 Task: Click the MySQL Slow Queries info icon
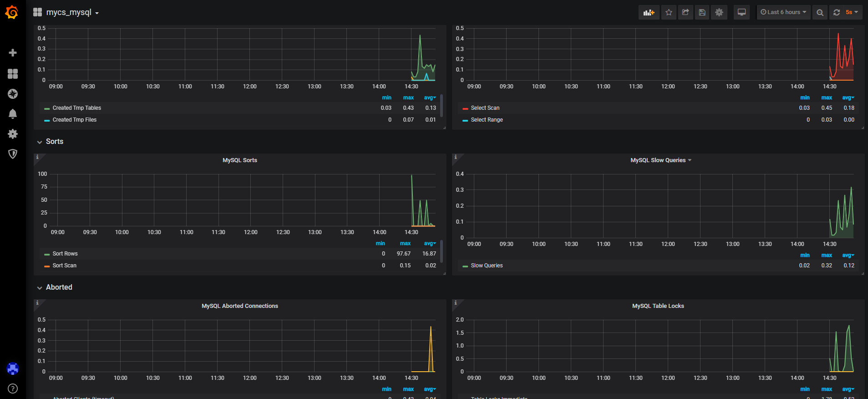(x=456, y=157)
